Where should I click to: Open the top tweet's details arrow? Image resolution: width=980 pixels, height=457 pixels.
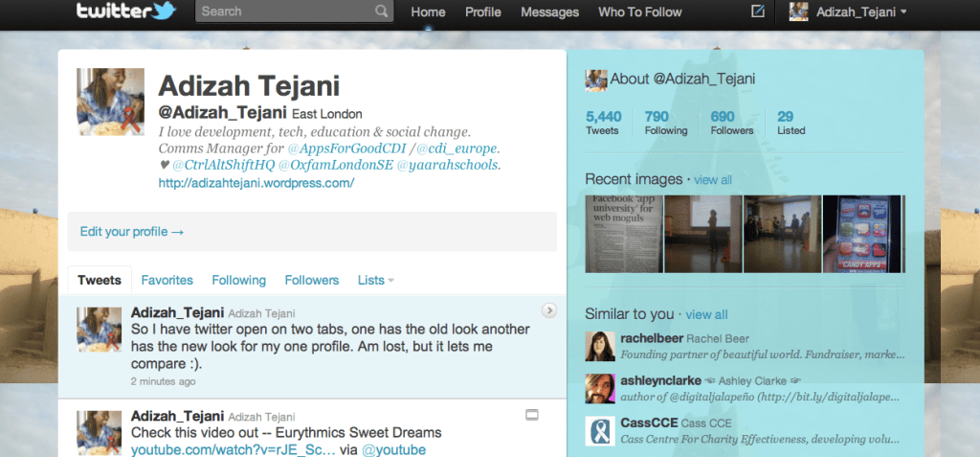548,309
